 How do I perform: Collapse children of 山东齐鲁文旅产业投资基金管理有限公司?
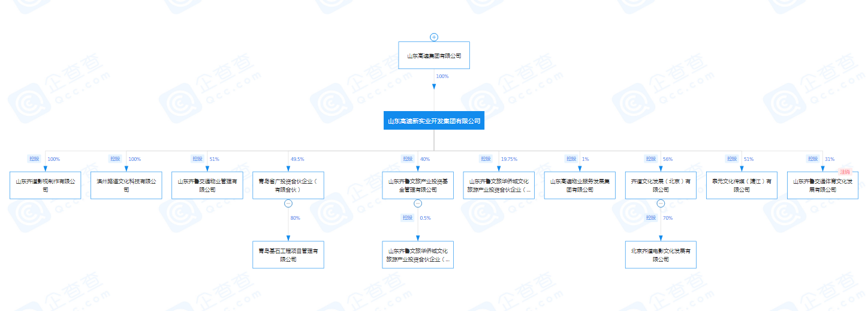click(418, 204)
